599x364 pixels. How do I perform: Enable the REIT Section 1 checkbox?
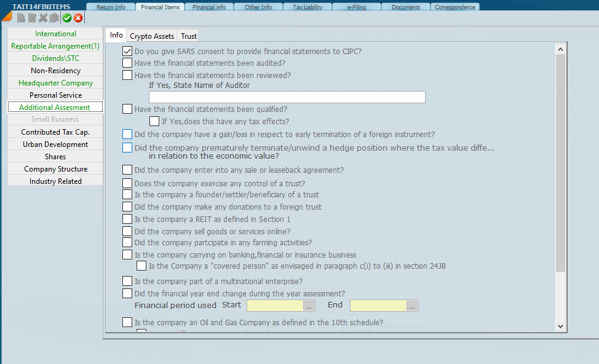click(127, 220)
